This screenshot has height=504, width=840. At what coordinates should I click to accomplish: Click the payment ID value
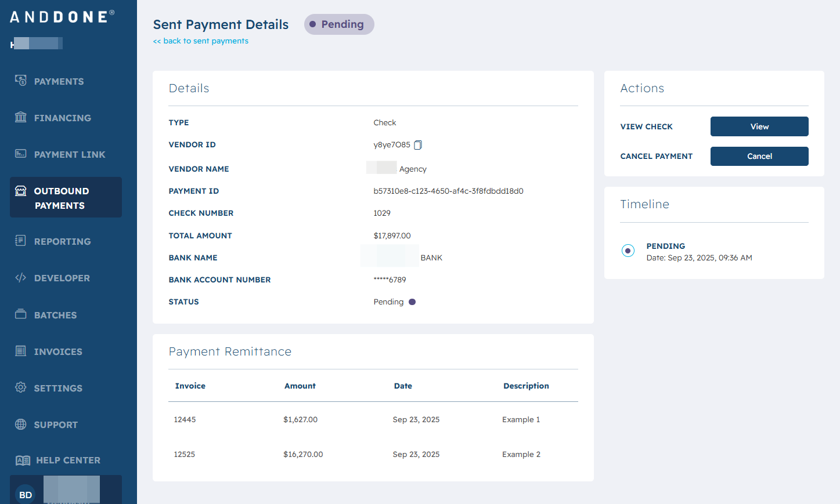click(x=448, y=191)
